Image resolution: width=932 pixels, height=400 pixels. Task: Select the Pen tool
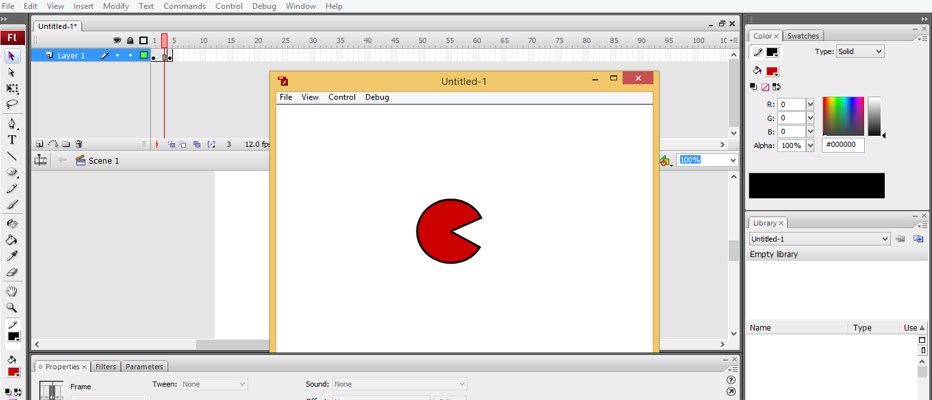click(11, 124)
